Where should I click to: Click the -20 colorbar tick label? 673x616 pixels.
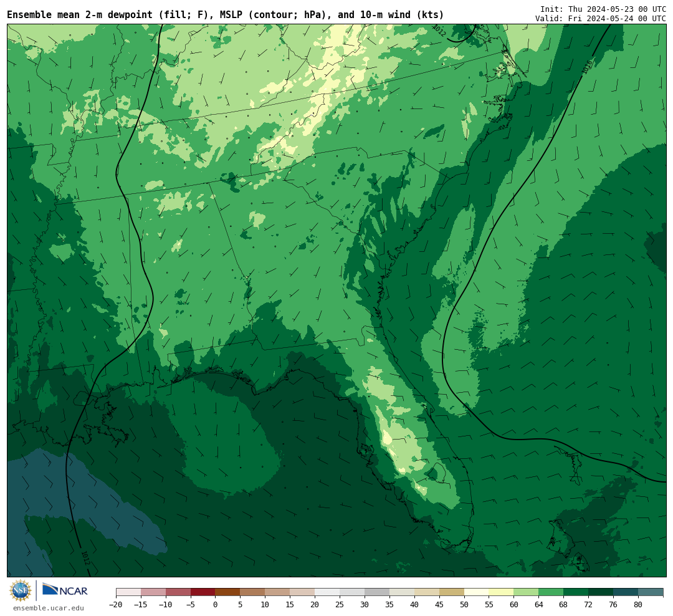[x=115, y=605]
